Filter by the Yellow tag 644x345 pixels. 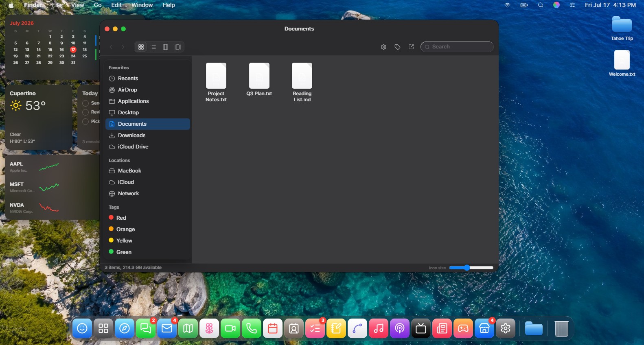[x=147, y=240]
